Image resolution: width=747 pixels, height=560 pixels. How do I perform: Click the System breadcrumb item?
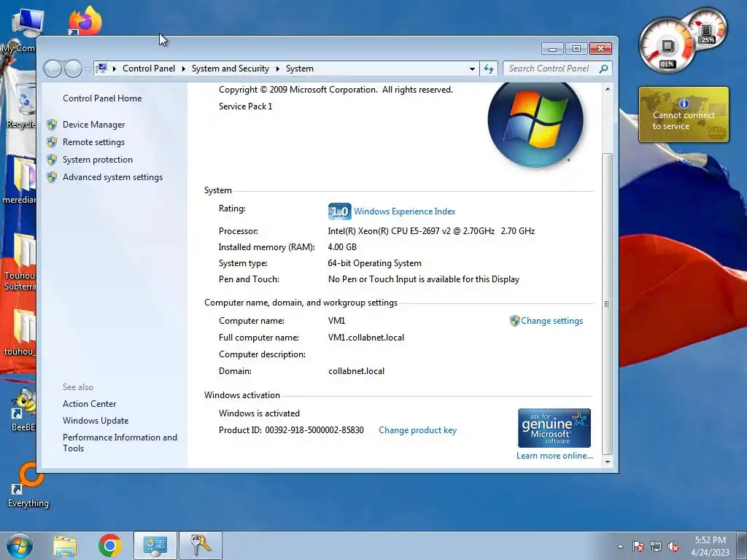pos(300,69)
